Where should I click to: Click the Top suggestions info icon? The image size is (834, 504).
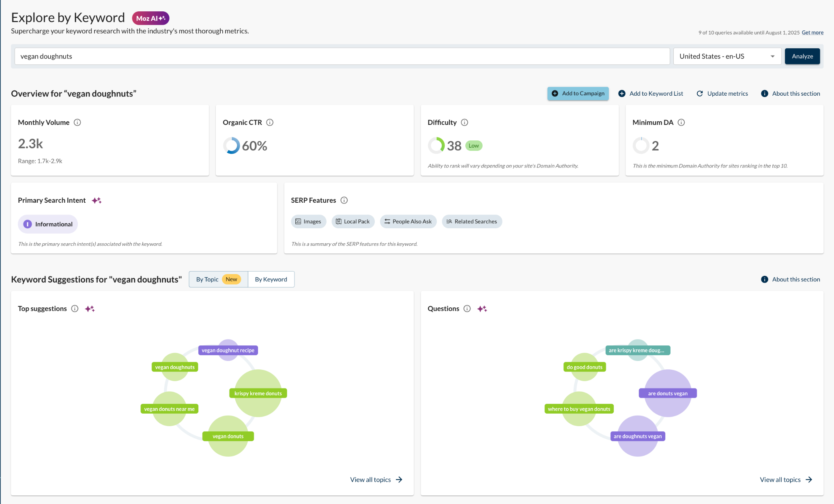pos(75,309)
